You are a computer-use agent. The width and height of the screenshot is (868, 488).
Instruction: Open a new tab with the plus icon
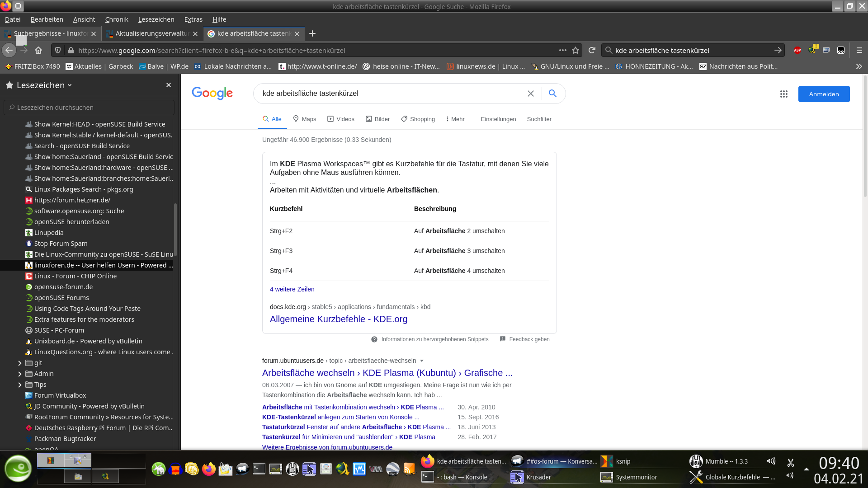tap(312, 33)
